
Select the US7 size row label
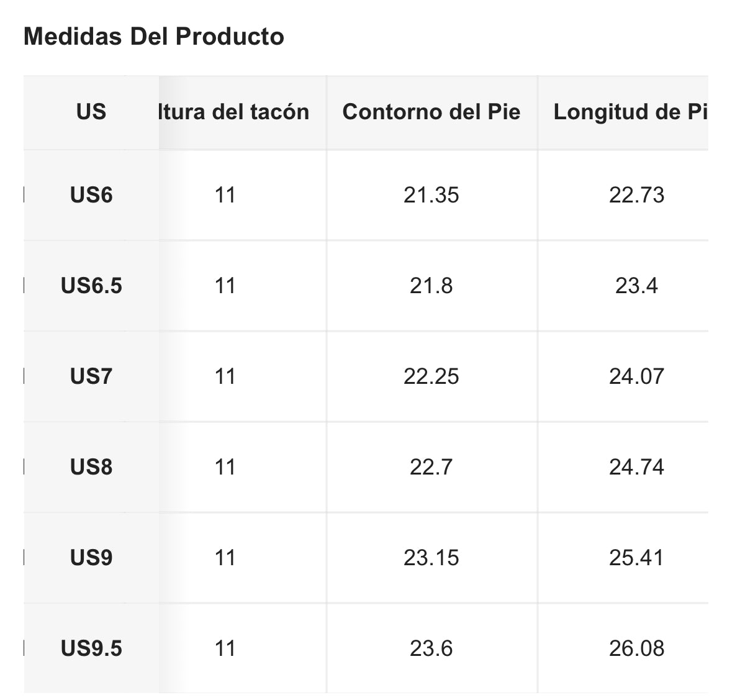[91, 376]
